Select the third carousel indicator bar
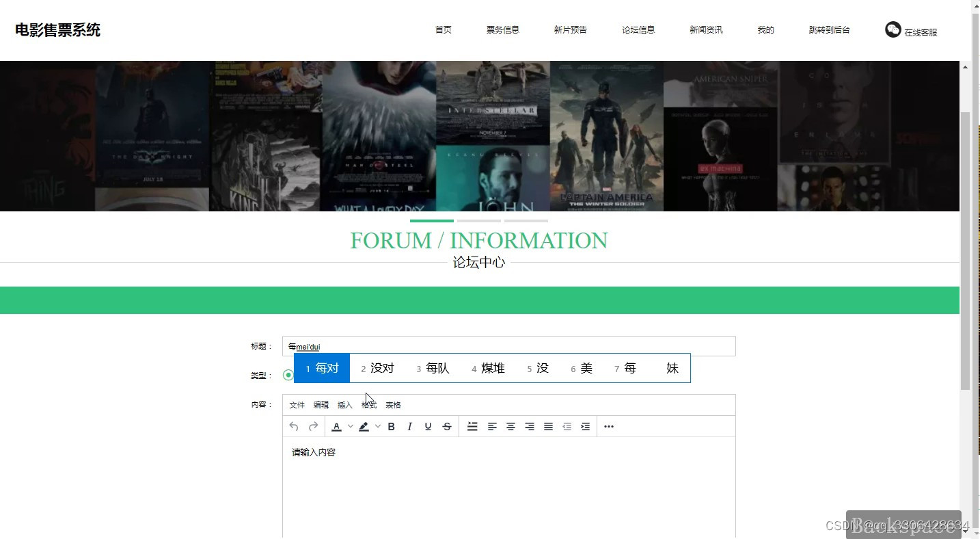 [x=526, y=221]
